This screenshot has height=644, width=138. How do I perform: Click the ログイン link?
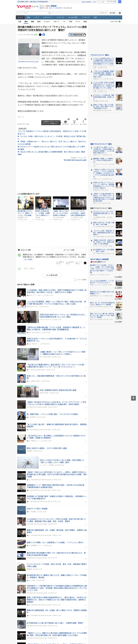point(42,8)
